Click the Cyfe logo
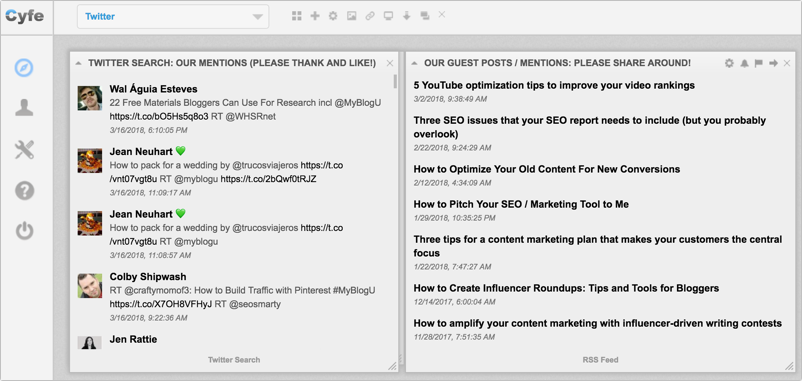Screen dimensions: 802x381 [x=25, y=16]
